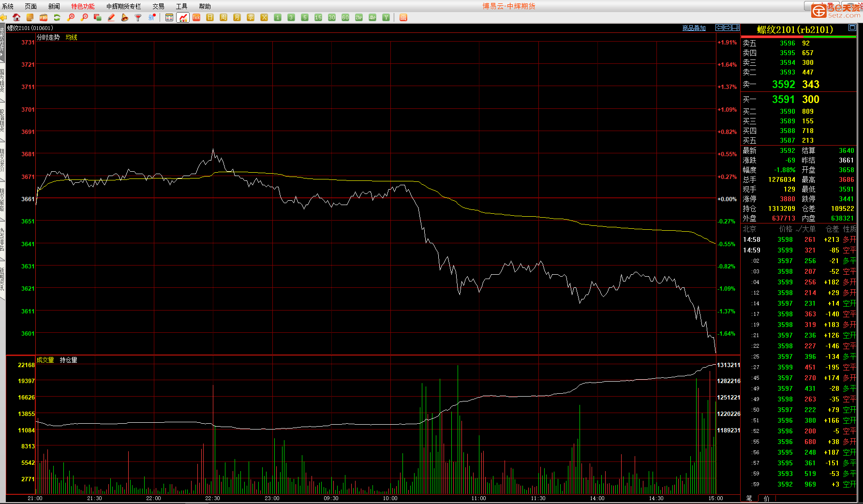This screenshot has height=504, width=863.
Task: Click the 新闻资讯 side tab
Action: pos(2,280)
